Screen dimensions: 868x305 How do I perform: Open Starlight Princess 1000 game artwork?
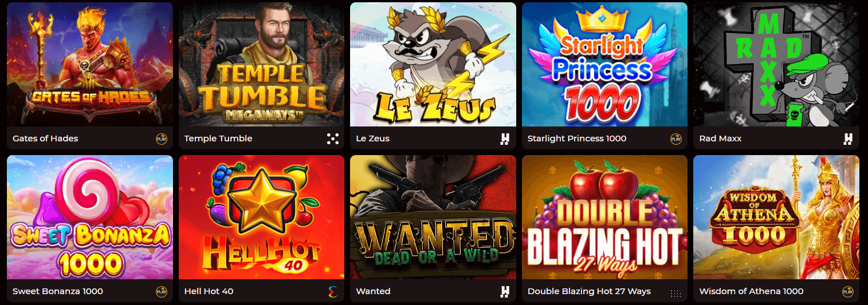[x=604, y=64]
